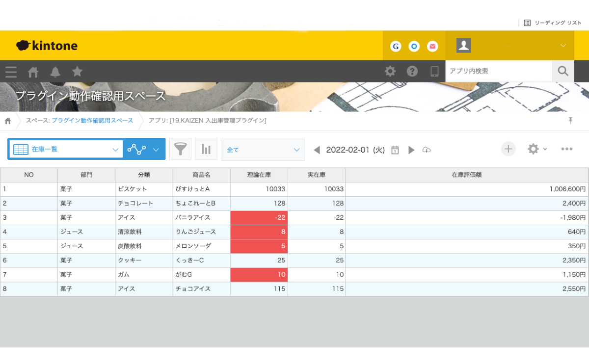Image resolution: width=589 pixels, height=364 pixels.
Task: Click the help question mark icon
Action: click(412, 72)
